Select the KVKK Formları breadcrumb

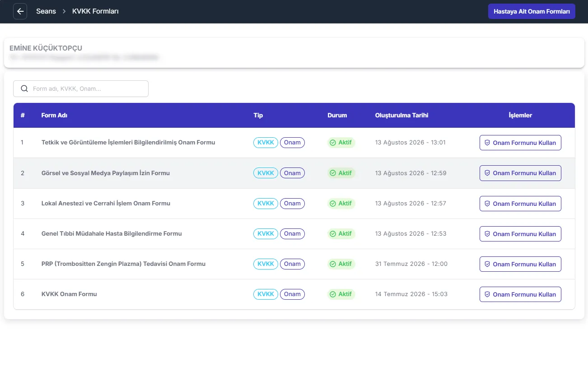point(95,11)
